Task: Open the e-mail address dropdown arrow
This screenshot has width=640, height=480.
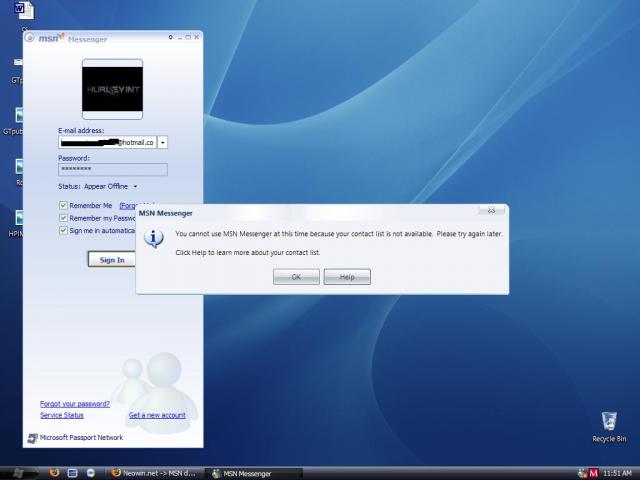Action: tap(162, 142)
